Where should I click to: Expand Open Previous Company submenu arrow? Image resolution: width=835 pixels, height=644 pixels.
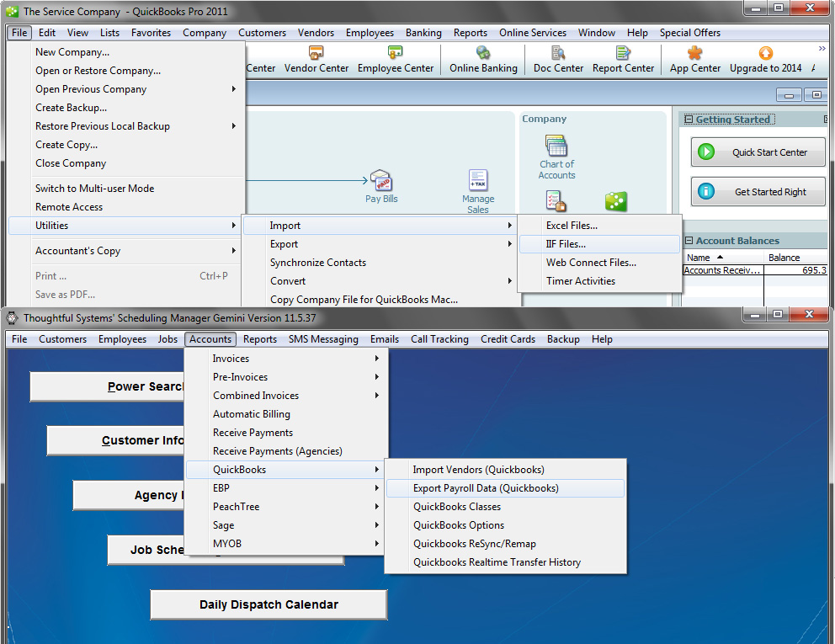coord(234,89)
